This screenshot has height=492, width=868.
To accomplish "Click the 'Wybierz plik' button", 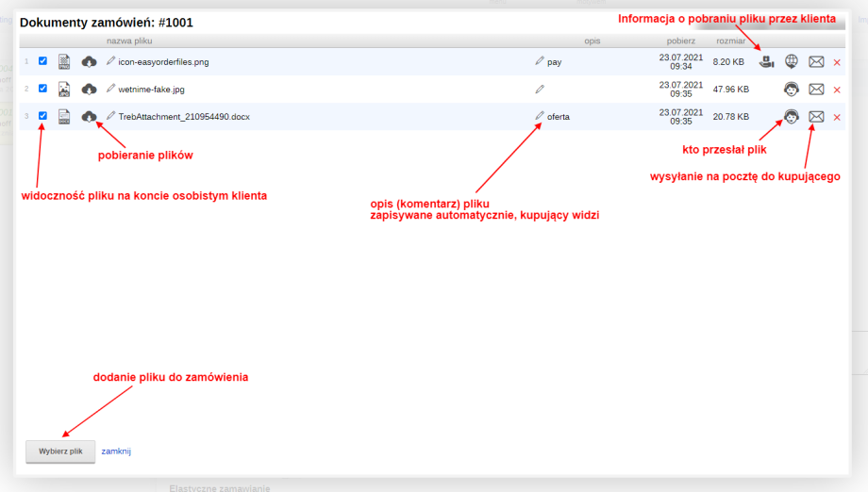I will pyautogui.click(x=60, y=451).
